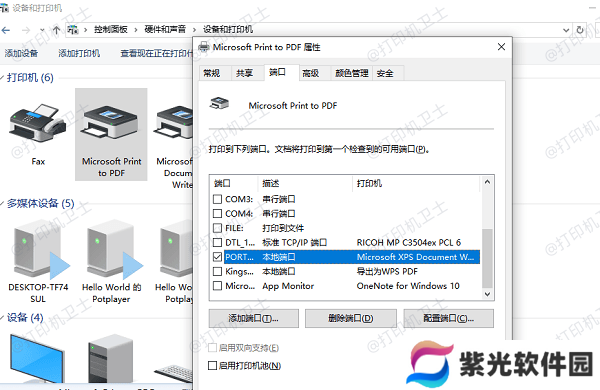Image resolution: width=600 pixels, height=390 pixels.
Task: Select the Microsoft XPS Document W... entry
Action: tap(415, 257)
